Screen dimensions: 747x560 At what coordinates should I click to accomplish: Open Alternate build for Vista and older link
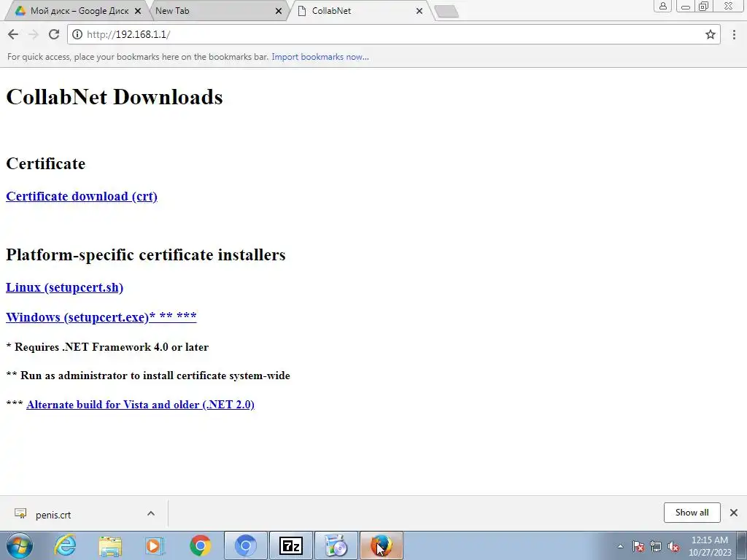click(140, 404)
